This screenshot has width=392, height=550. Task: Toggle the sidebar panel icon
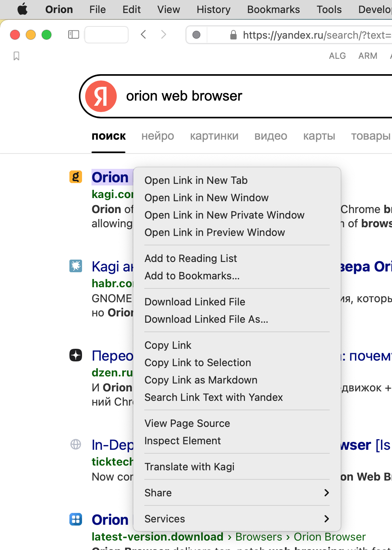[x=74, y=35]
